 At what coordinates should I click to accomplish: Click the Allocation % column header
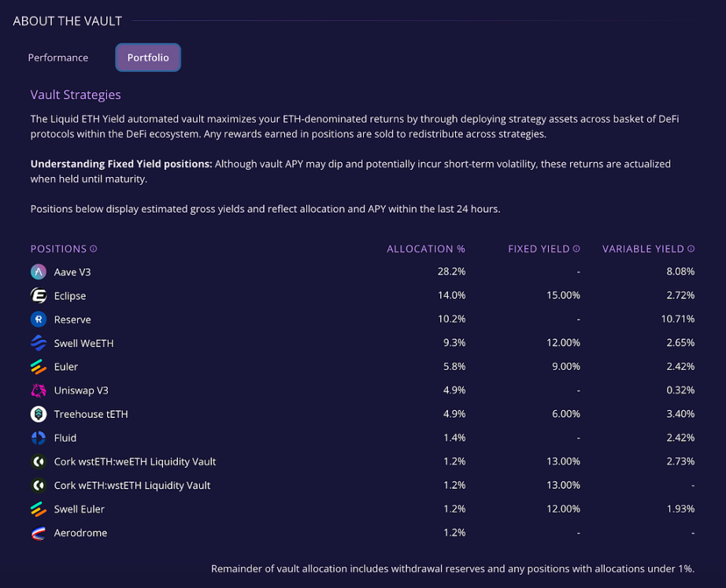pos(426,249)
